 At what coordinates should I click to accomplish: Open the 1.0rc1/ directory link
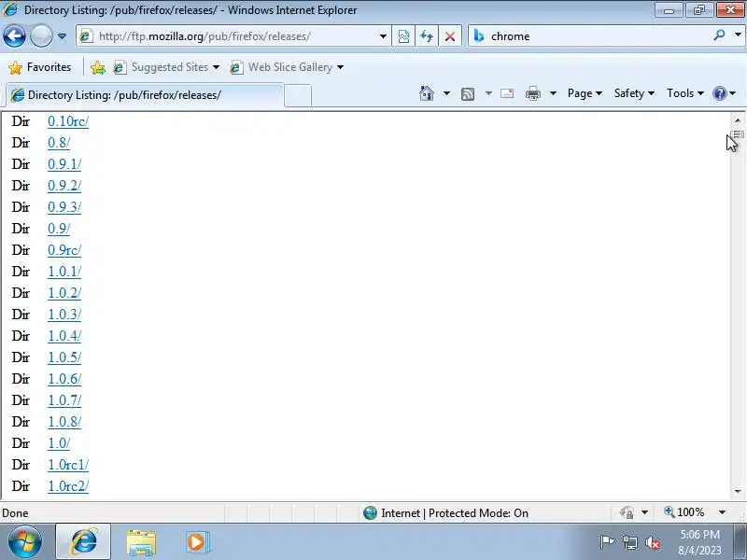point(68,464)
